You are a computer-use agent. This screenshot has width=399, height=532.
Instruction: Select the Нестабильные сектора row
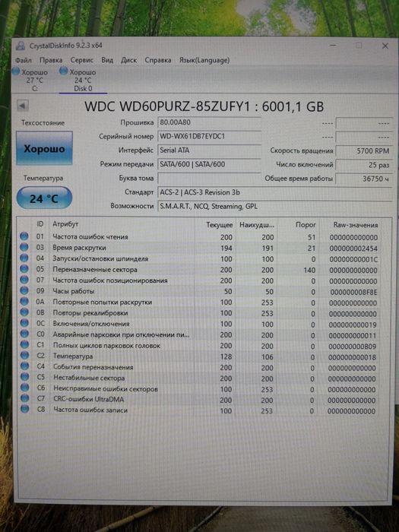tap(199, 378)
